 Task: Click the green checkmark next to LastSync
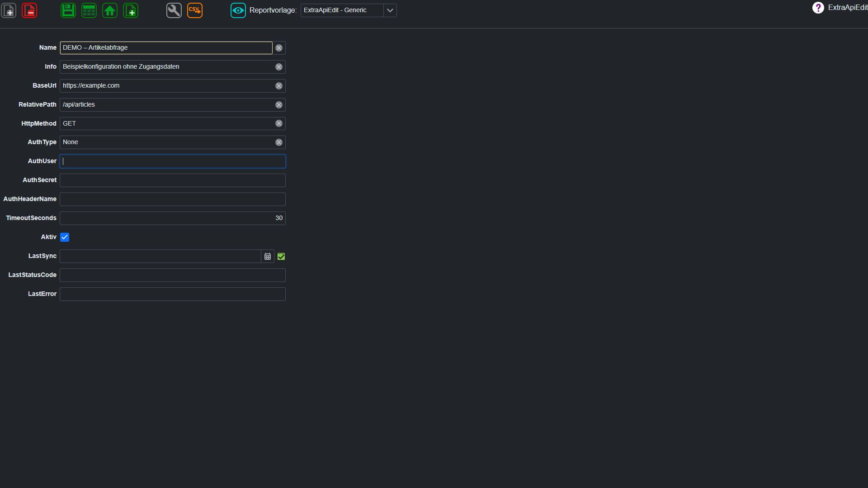click(x=281, y=256)
